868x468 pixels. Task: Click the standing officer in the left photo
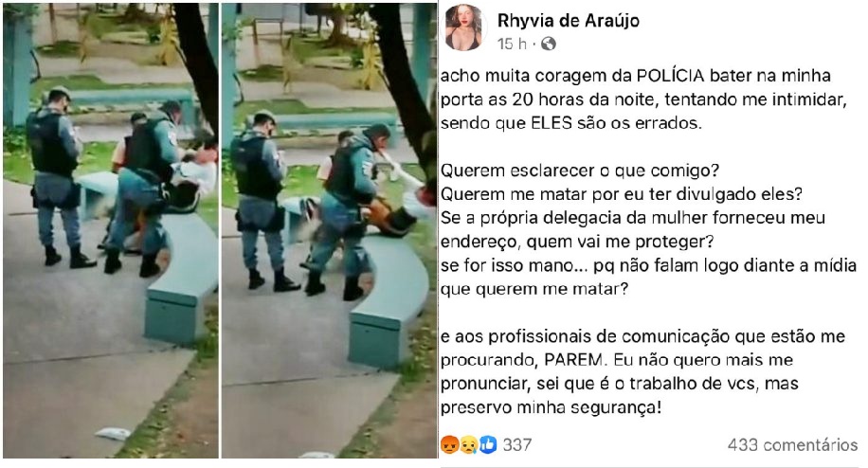coord(57,177)
